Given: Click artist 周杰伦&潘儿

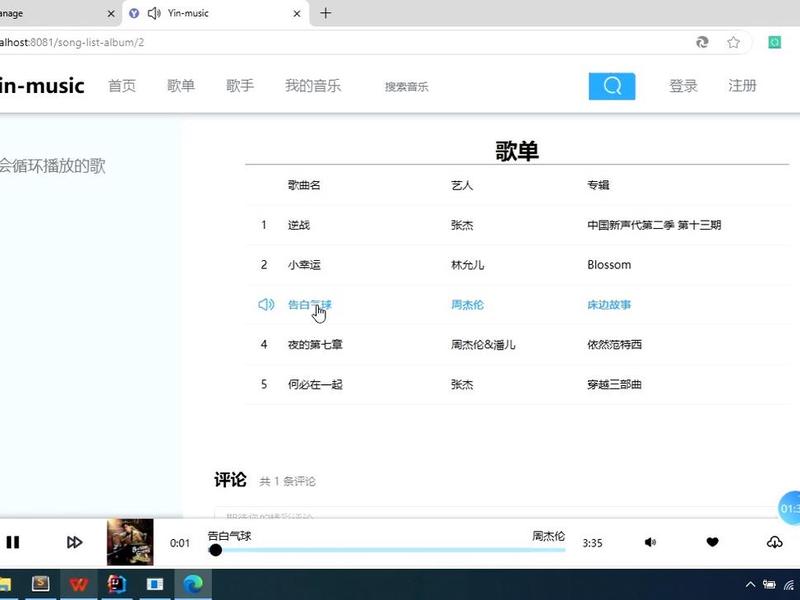Looking at the screenshot, I should (483, 344).
